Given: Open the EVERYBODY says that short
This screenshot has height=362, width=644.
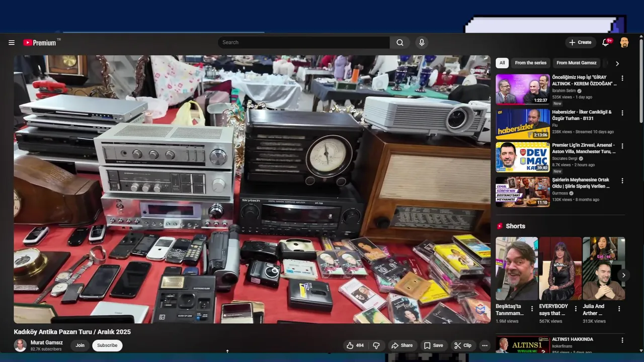Looking at the screenshot, I should click(x=560, y=268).
